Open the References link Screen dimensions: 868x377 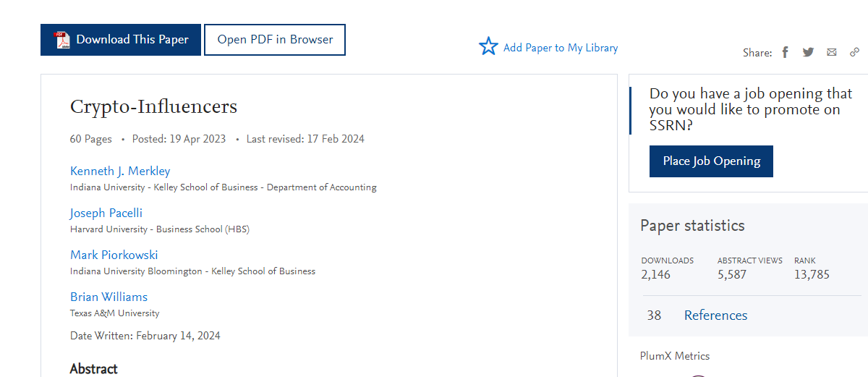point(715,315)
